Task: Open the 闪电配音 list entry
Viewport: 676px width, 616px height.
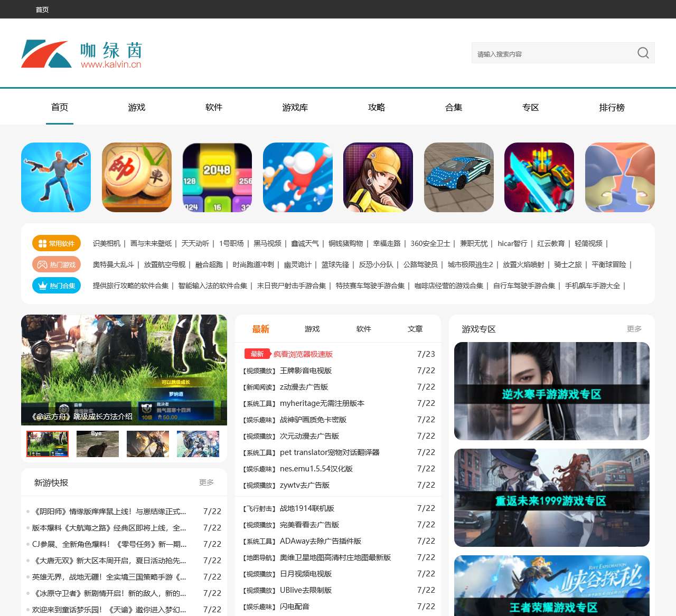Action: pyautogui.click(x=295, y=606)
